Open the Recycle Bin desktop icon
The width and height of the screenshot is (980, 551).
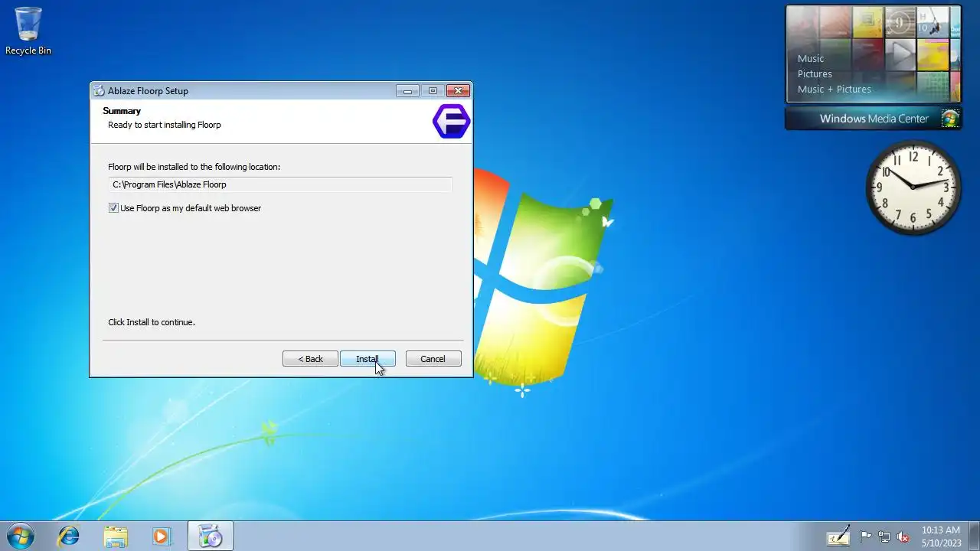point(28,31)
